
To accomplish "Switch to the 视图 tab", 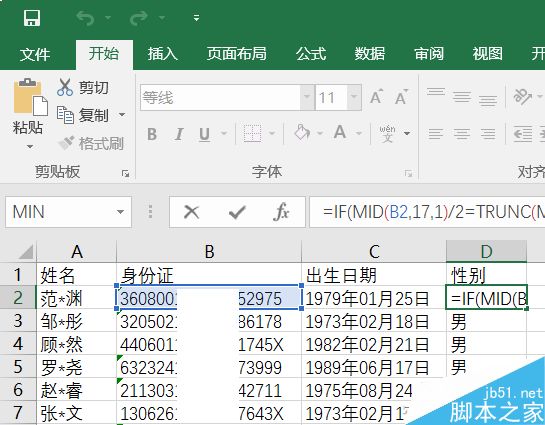I will (x=487, y=54).
